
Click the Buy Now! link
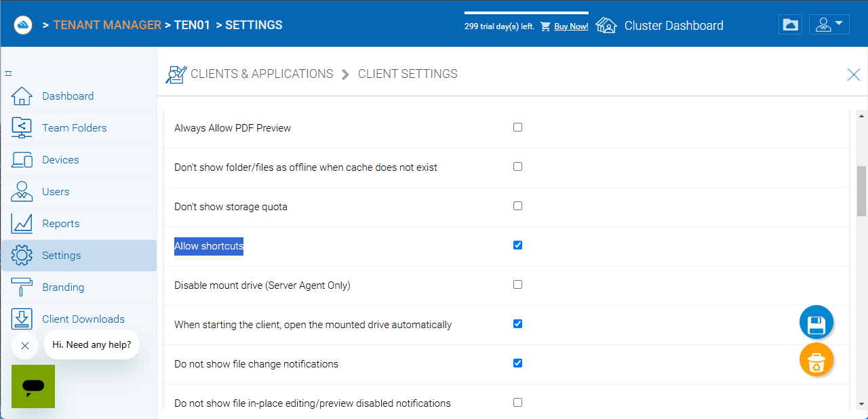(571, 26)
